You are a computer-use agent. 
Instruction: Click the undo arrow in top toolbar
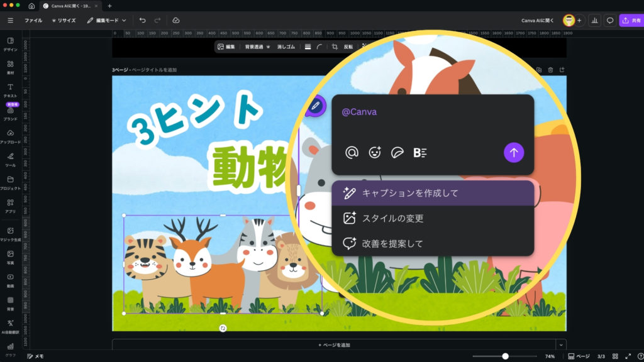(143, 20)
